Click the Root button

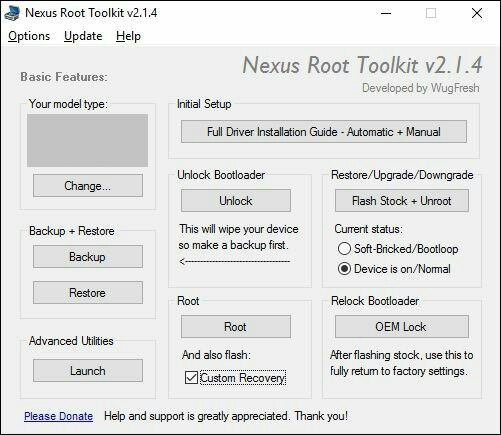[x=236, y=327]
